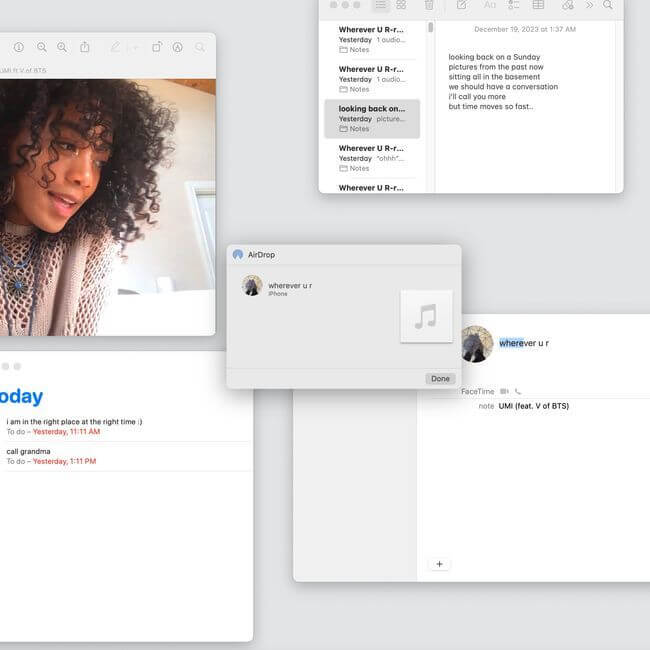Switch Notes to list view

[x=380, y=5]
